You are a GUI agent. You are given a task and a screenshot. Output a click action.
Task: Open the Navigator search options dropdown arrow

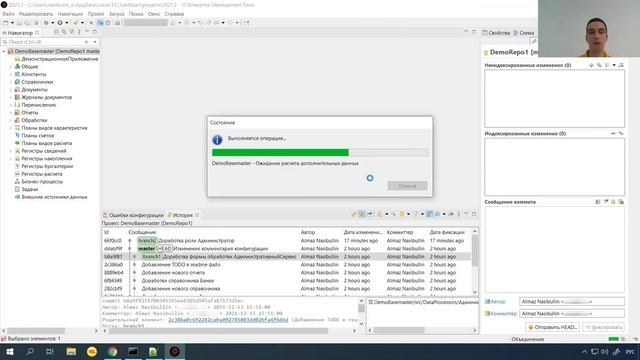pyautogui.click(x=95, y=42)
